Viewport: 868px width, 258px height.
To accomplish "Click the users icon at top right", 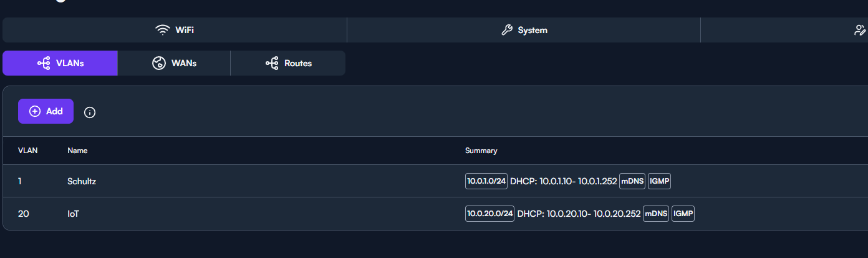I will tap(861, 30).
